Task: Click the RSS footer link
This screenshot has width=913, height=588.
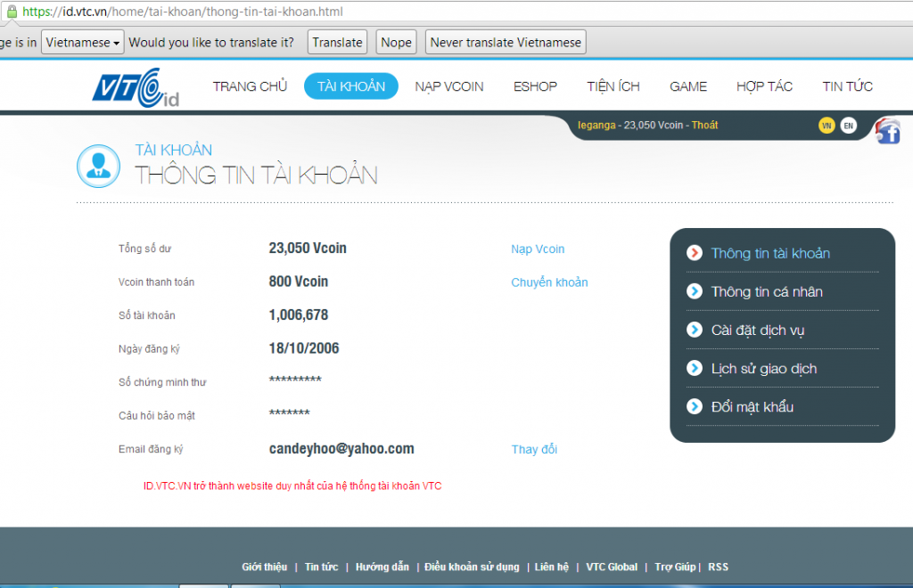Action: point(718,567)
